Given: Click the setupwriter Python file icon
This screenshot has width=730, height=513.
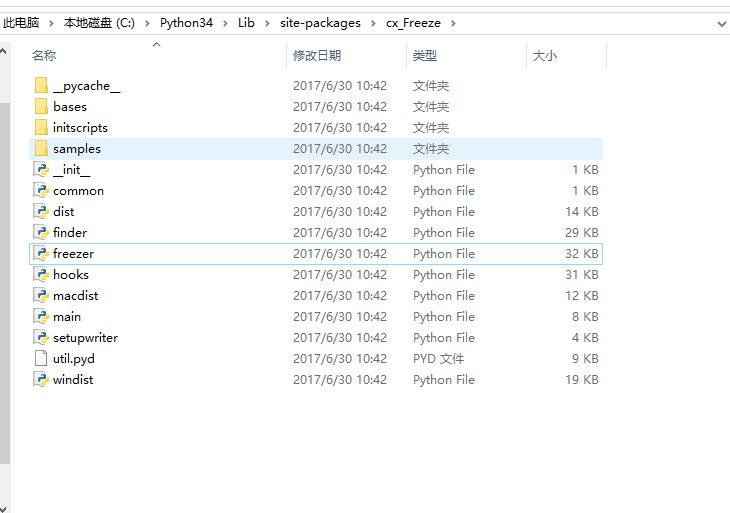Looking at the screenshot, I should [x=41, y=338].
